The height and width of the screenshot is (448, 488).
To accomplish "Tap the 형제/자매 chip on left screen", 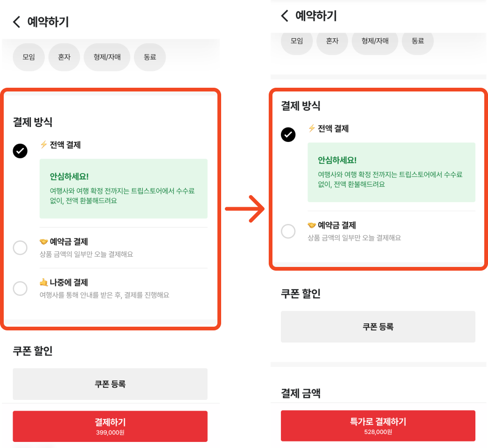I will pyautogui.click(x=107, y=57).
